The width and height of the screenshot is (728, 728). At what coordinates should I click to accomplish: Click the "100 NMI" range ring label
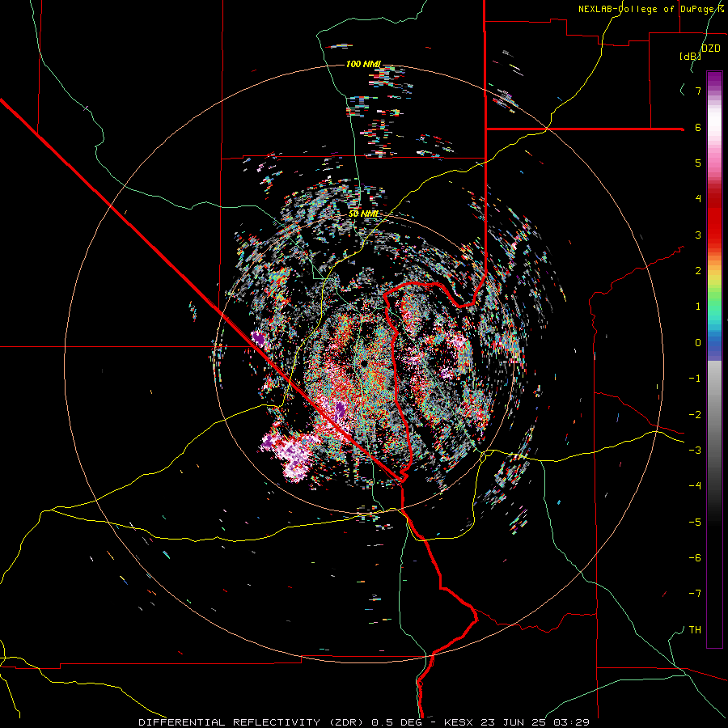click(363, 64)
